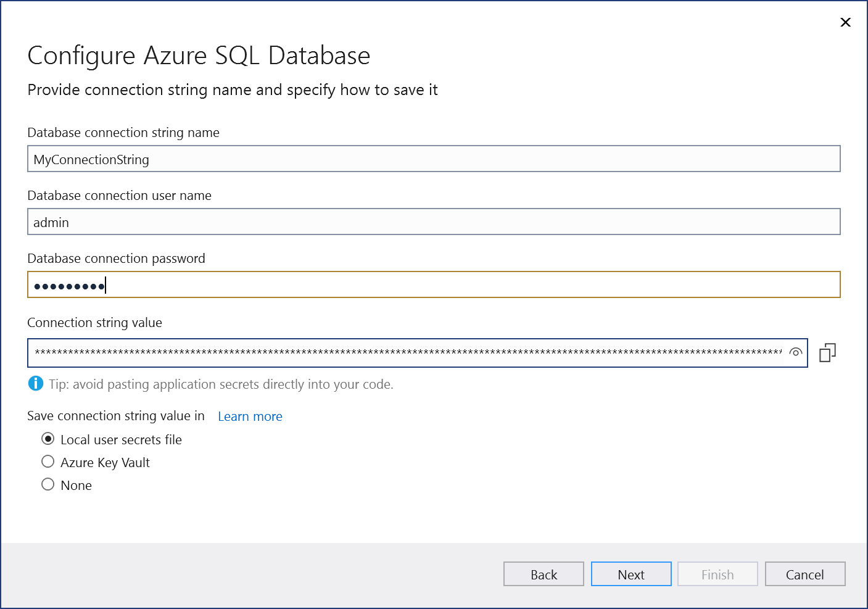Select the admin username text

51,222
